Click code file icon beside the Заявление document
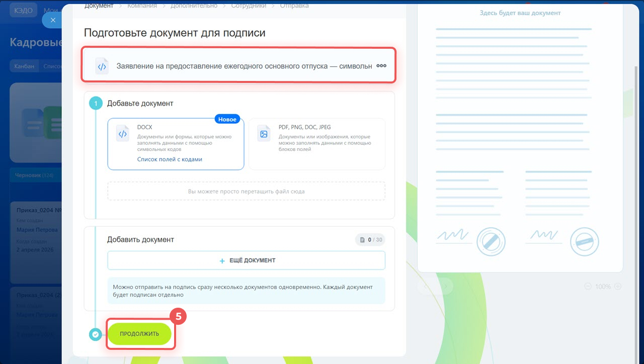The height and width of the screenshot is (364, 644). [102, 66]
